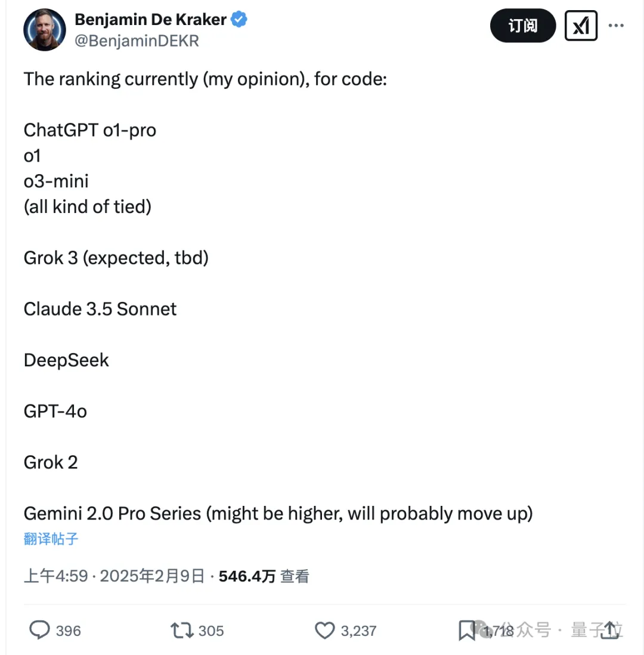Screen dimensions: 644x655
Task: Bookmark the post using bookmark icon
Action: 466,631
